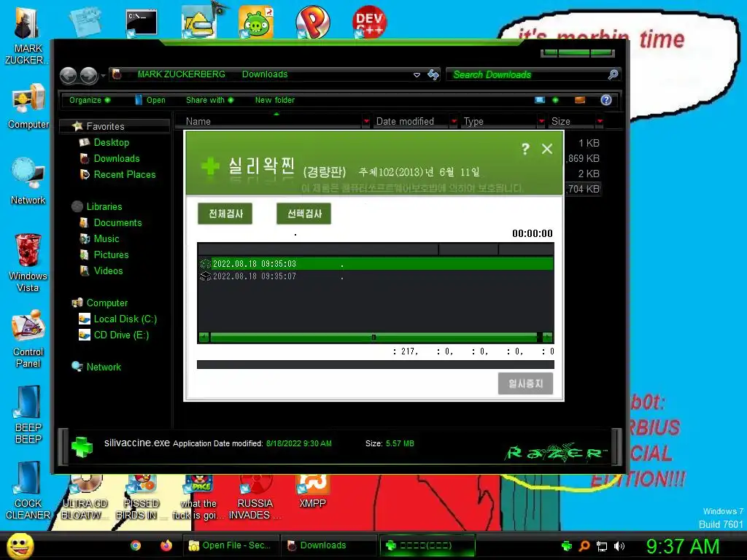Click the refresh icon beside address bar
Screen dimensions: 747x560
click(x=433, y=75)
